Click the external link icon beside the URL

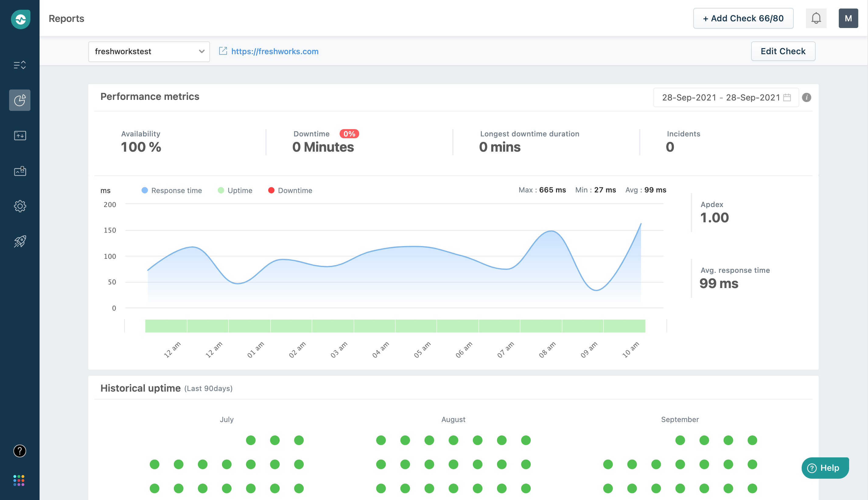coord(223,51)
